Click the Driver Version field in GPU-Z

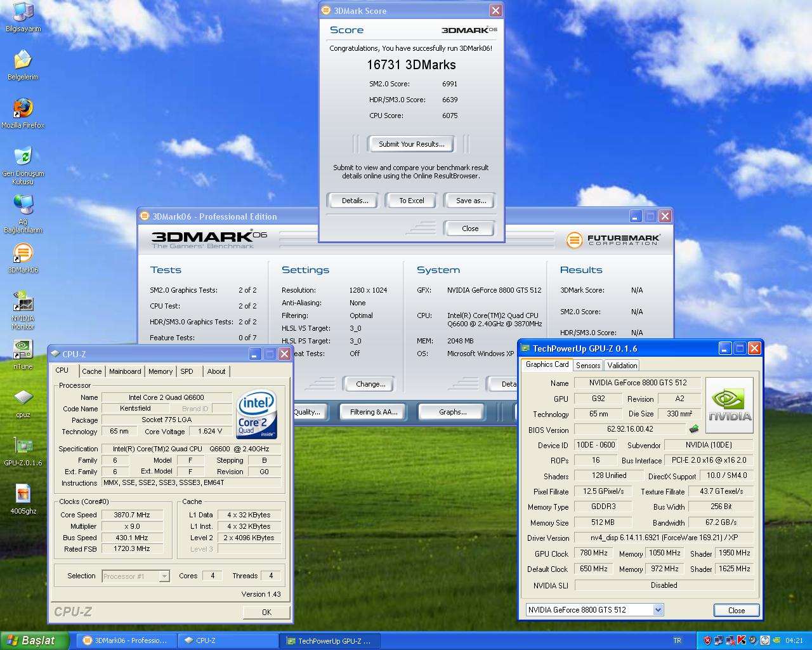coord(664,538)
